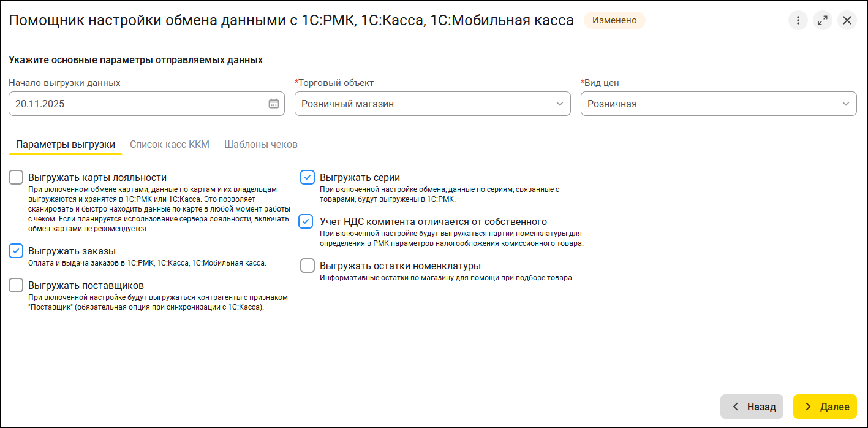This screenshot has width=868, height=428.
Task: Open the three-dot more options menu
Action: [798, 20]
